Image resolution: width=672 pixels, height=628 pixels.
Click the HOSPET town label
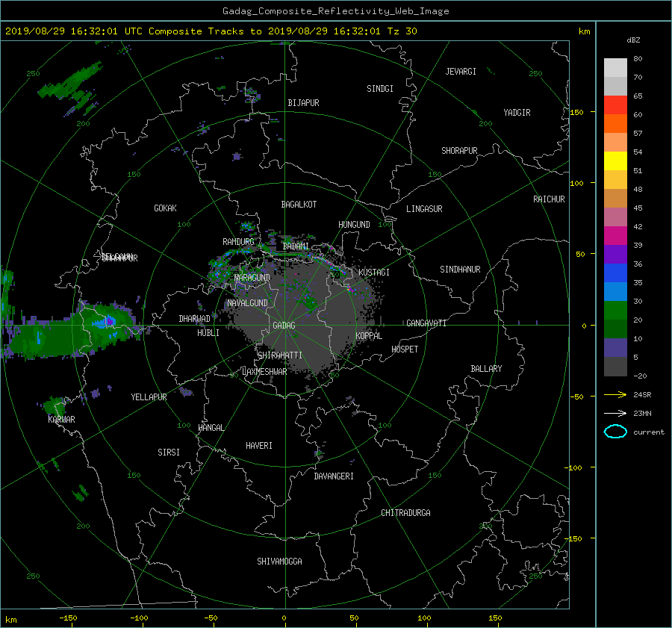point(405,349)
